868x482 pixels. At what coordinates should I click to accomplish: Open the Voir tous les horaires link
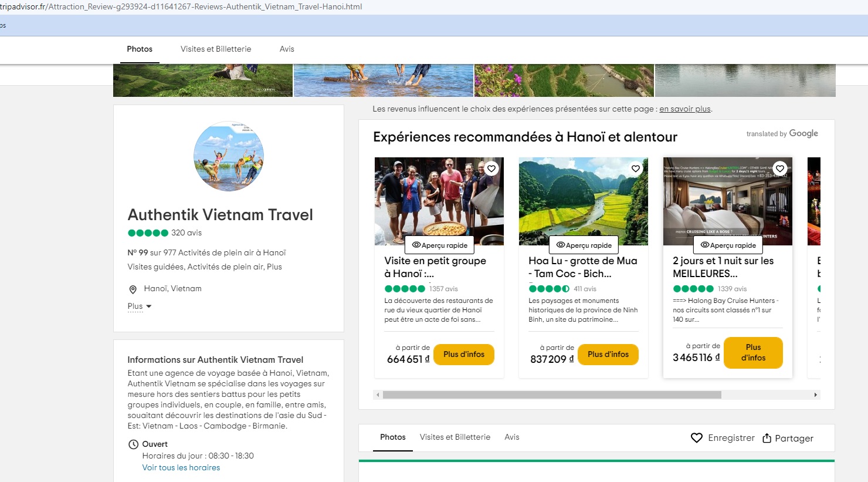point(181,468)
